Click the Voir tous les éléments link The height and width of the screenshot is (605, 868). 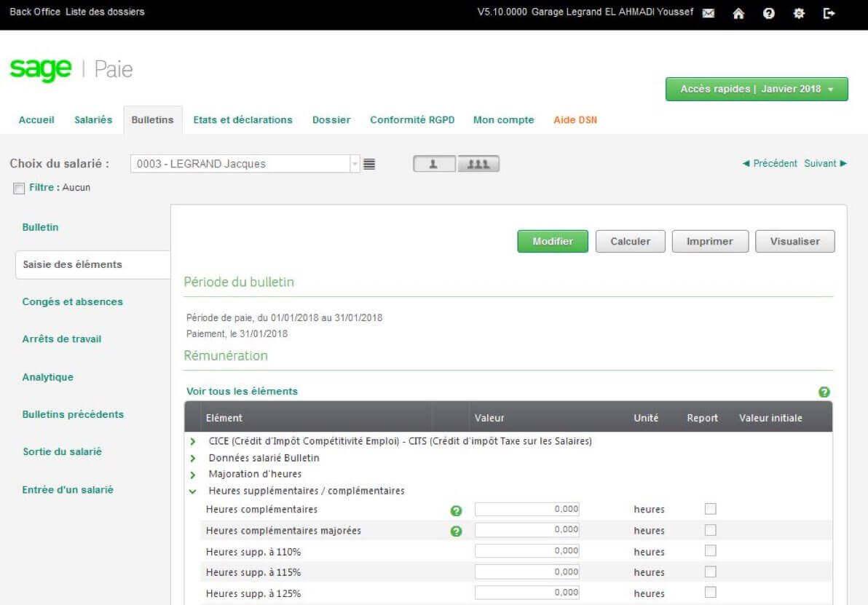pos(242,391)
